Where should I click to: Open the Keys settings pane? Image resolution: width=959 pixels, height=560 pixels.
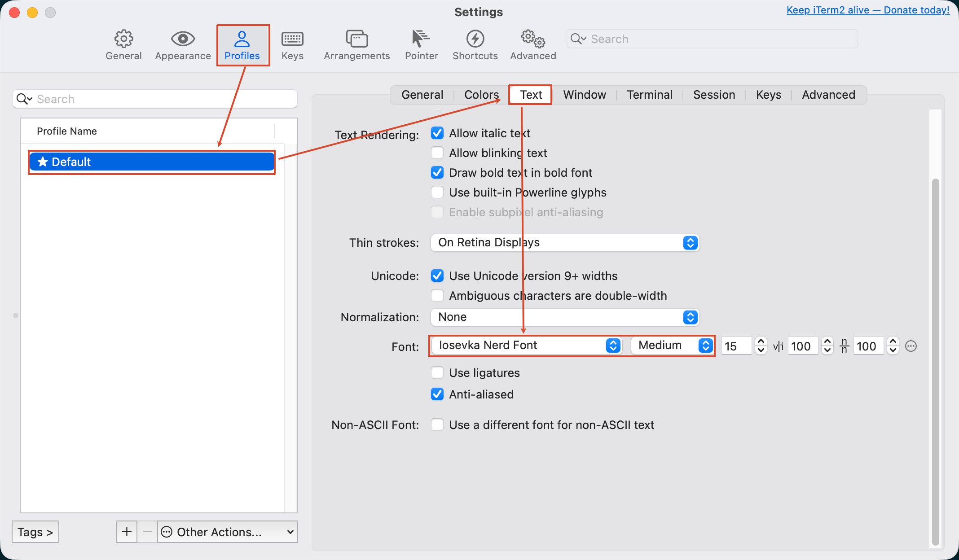(x=292, y=45)
